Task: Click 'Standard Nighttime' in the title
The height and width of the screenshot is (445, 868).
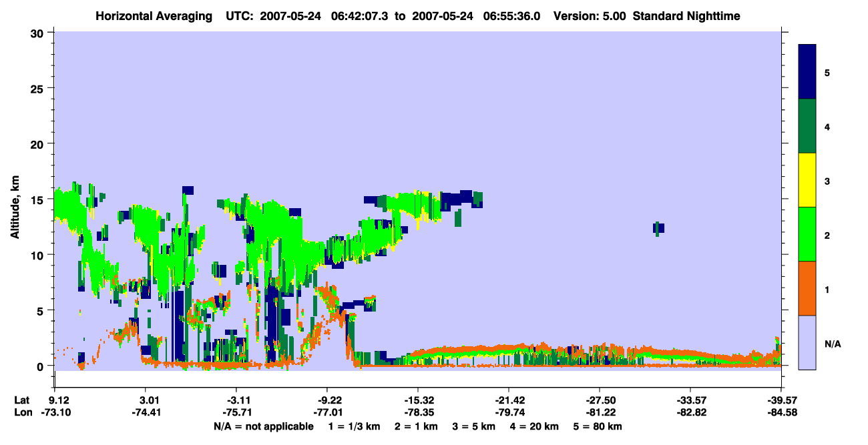Action: (686, 16)
